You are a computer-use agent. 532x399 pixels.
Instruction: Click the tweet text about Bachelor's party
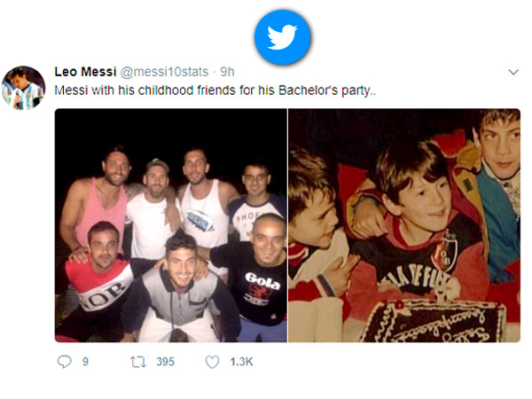pos(215,90)
